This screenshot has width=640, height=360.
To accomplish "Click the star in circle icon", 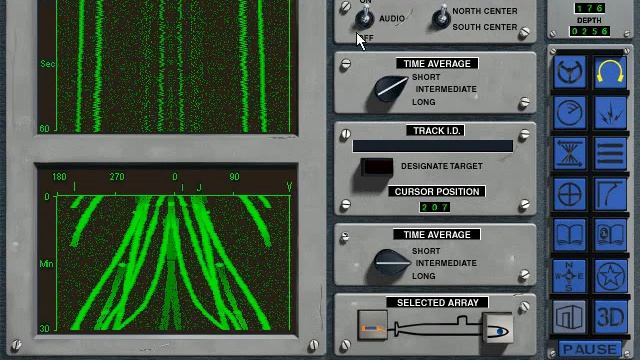I will coord(610,276).
